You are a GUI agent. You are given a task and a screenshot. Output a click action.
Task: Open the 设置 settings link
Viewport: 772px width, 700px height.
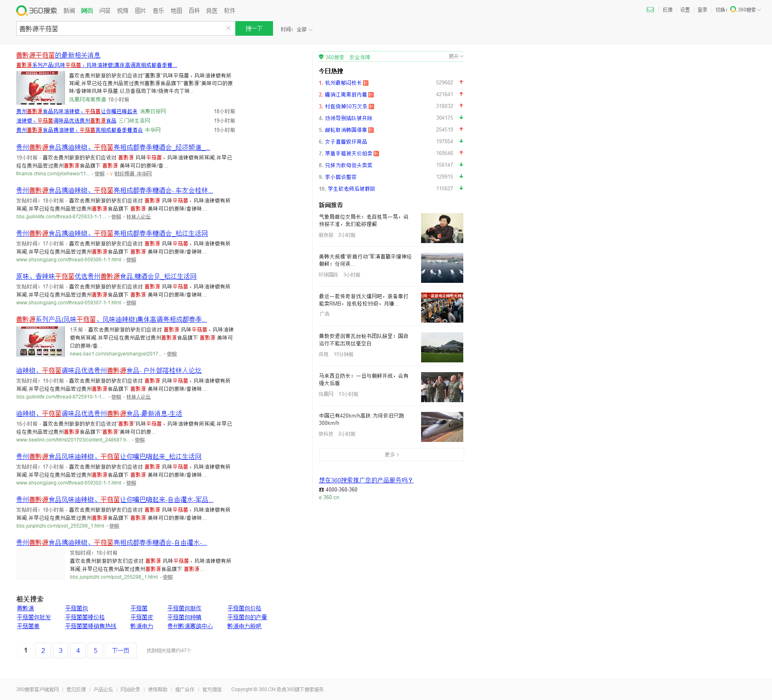click(685, 10)
